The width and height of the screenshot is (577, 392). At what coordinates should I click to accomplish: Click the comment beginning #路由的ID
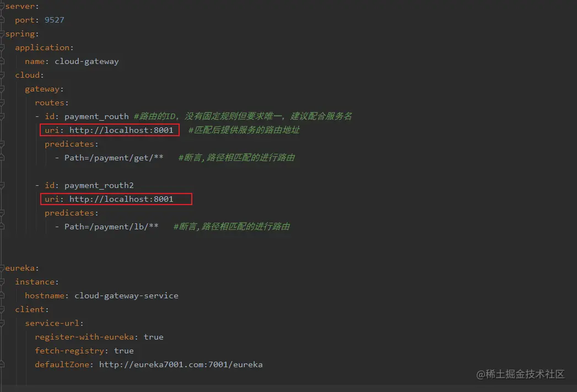(x=243, y=116)
